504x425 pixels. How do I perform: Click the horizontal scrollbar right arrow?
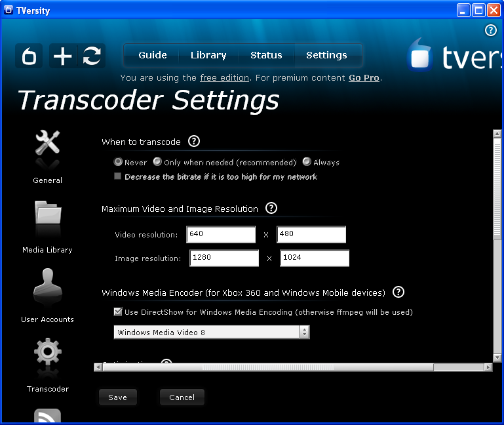tap(488, 367)
